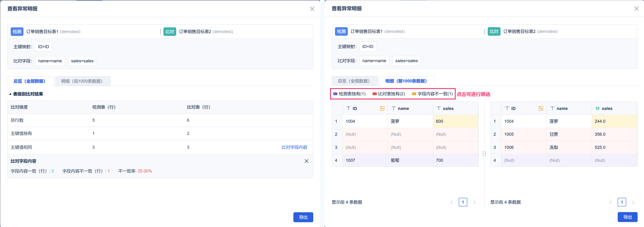The height and width of the screenshot is (227, 644).
Task: Click the split-pane drag handle between tables
Action: tap(484, 154)
